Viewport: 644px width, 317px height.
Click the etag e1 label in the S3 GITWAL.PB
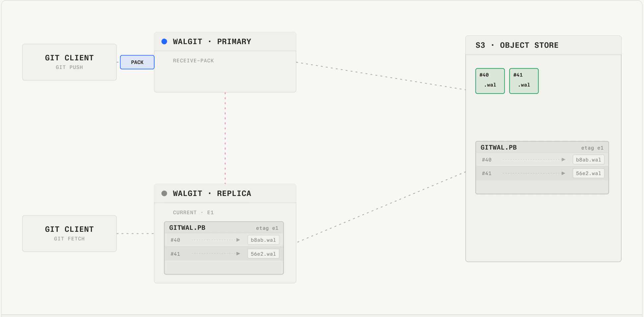tap(592, 148)
